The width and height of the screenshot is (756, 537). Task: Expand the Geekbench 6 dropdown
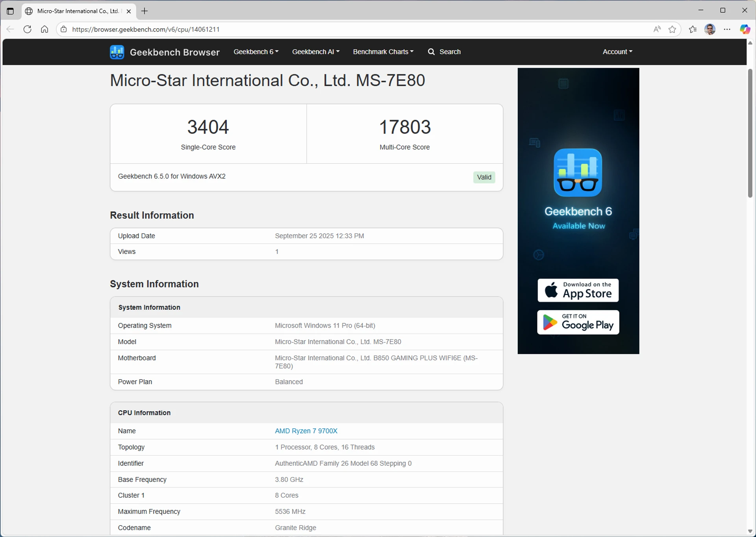[x=256, y=52]
